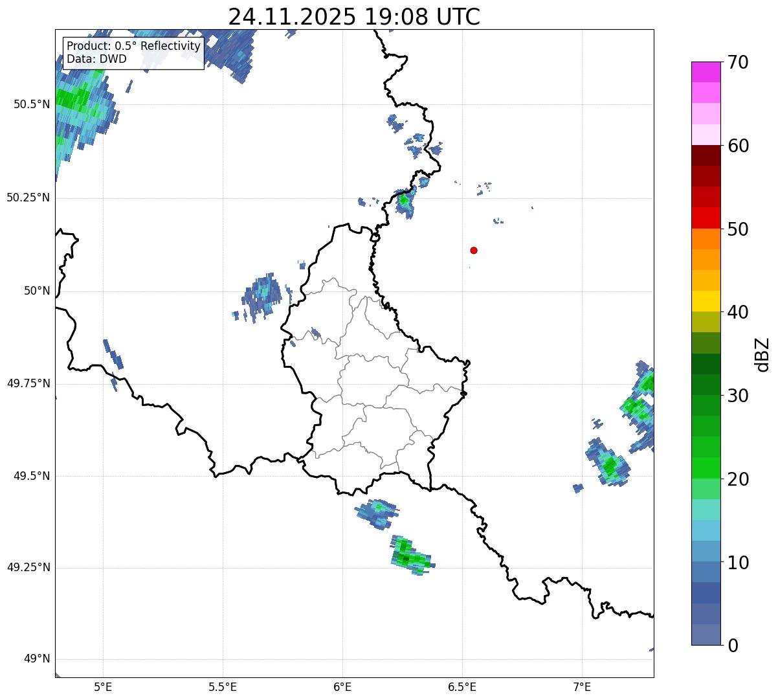
Task: Click the 49.75°N latitude label
Action: (28, 383)
